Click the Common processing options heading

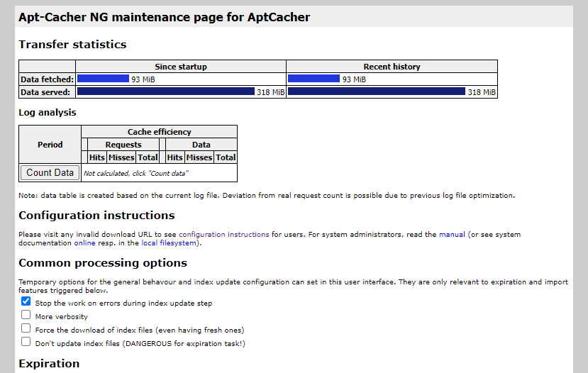(x=103, y=263)
